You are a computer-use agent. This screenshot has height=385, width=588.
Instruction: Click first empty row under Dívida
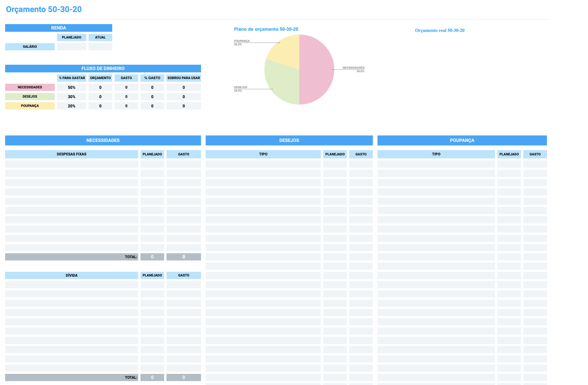click(71, 285)
